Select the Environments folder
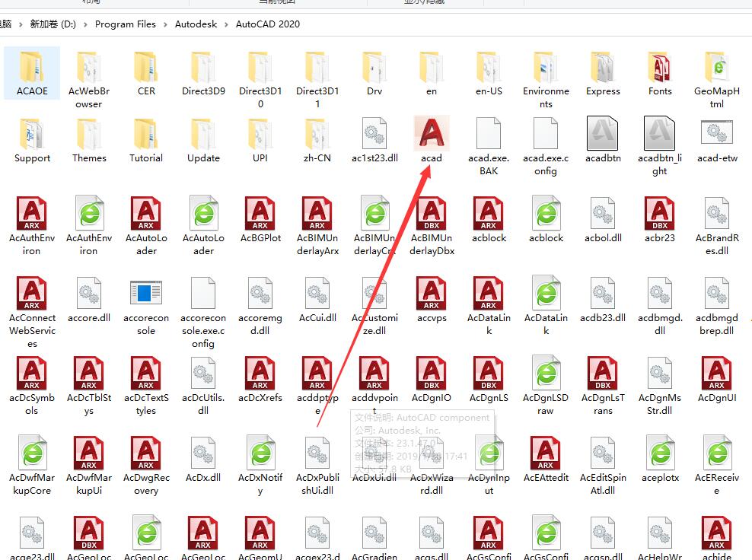This screenshot has height=560, width=752. click(546, 79)
